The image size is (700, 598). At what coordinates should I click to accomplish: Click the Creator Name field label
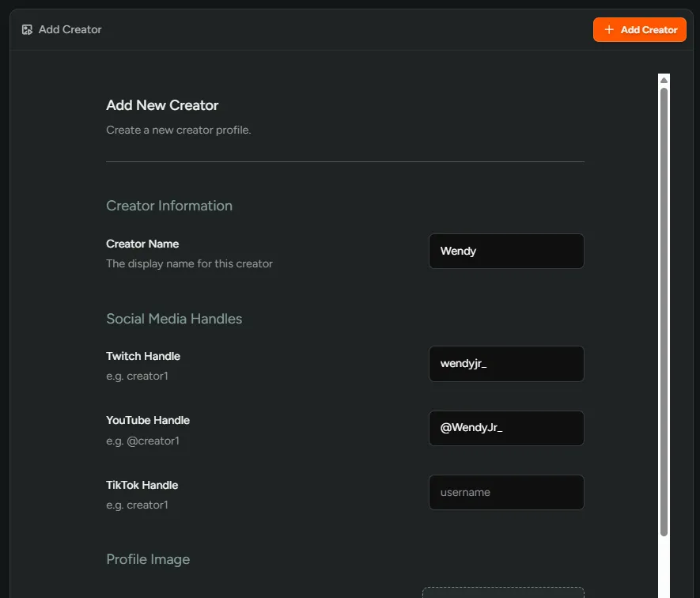pyautogui.click(x=142, y=244)
